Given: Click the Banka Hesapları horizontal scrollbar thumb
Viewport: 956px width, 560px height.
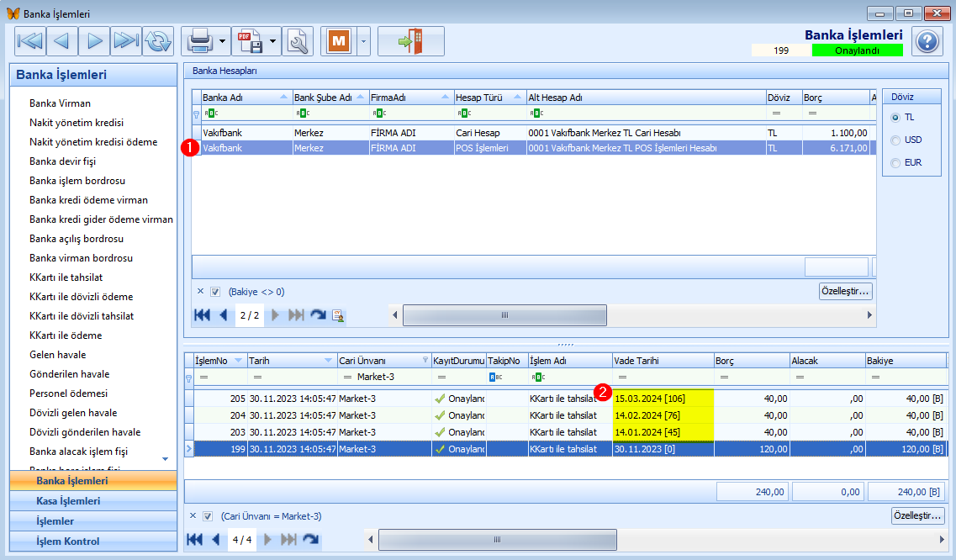Looking at the screenshot, I should click(x=504, y=315).
